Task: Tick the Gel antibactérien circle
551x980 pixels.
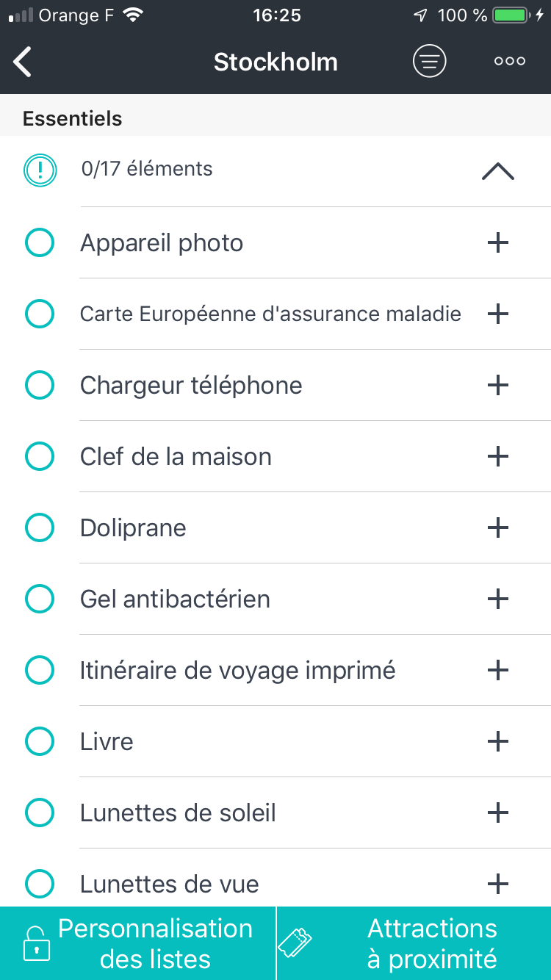Action: [40, 599]
